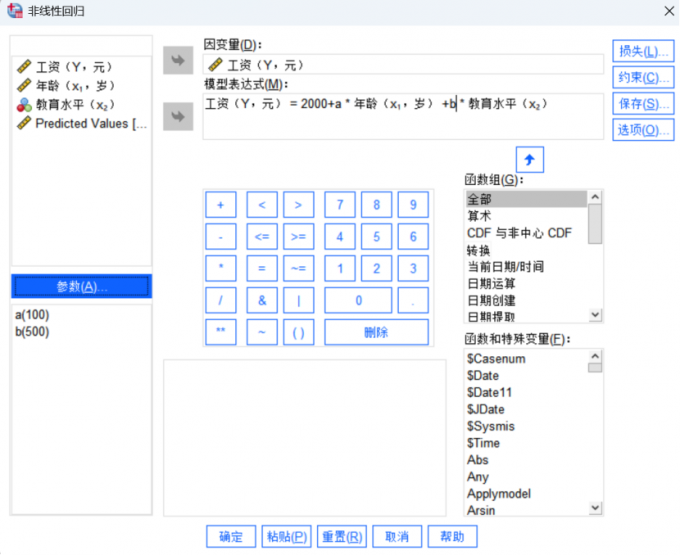
Task: Select 全部 in the function group list
Action: point(526,199)
